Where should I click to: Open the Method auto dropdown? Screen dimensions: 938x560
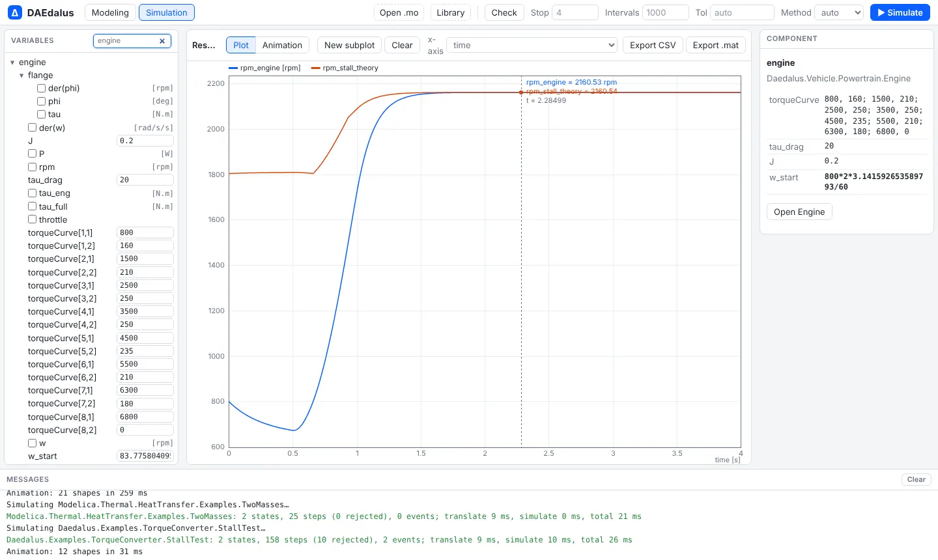[x=839, y=12]
